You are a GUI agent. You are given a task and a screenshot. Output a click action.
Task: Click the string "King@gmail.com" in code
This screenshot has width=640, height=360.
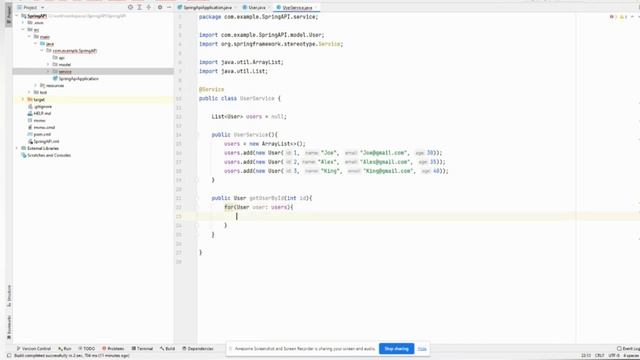click(x=388, y=171)
